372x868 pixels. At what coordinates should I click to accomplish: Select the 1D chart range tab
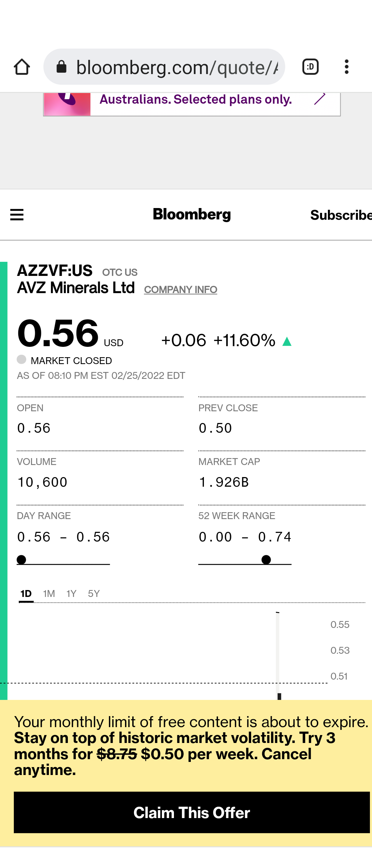coord(26,594)
